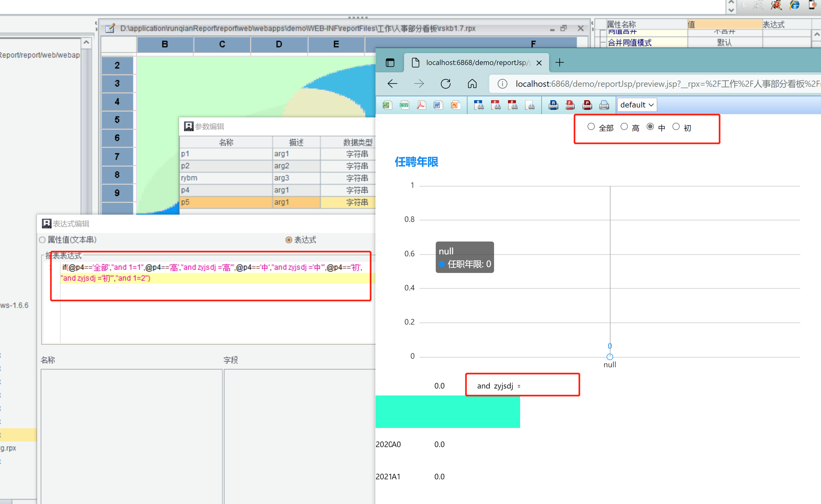The image size is (821, 504).
Task: Click the blue applet print icon
Action: click(553, 105)
